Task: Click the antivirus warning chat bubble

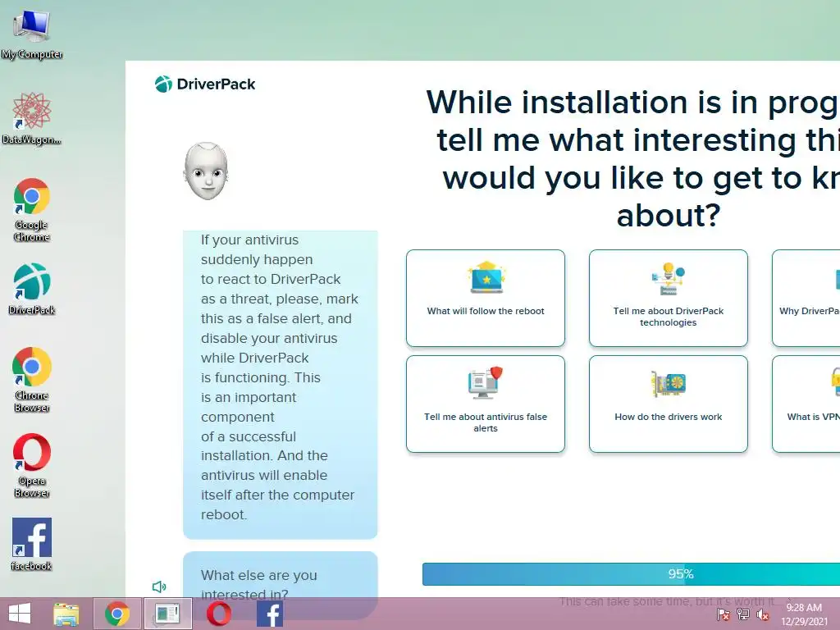Action: [281, 384]
